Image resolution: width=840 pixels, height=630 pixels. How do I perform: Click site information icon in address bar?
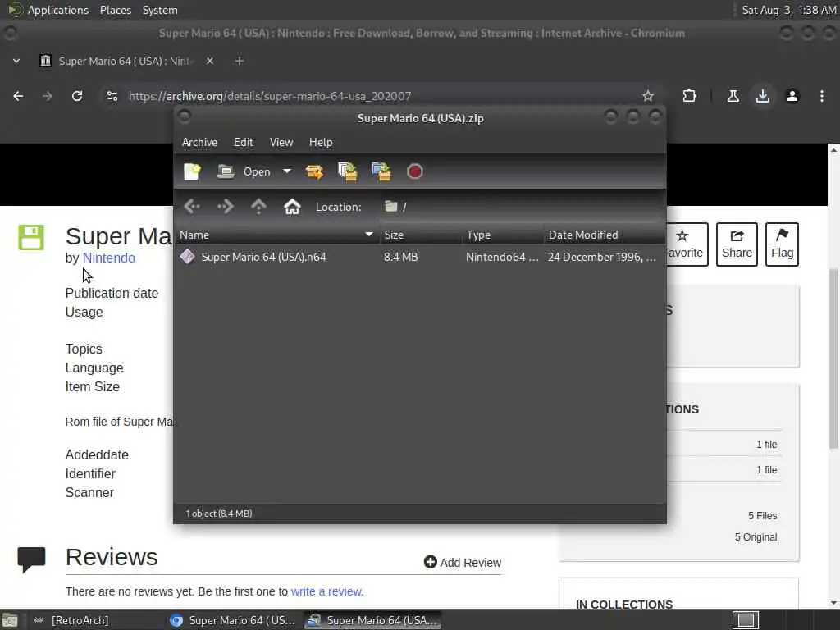coord(112,96)
